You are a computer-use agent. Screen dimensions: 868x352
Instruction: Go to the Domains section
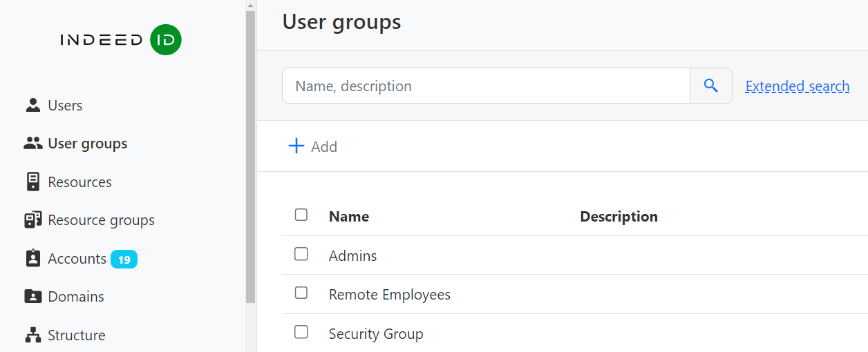tap(75, 297)
